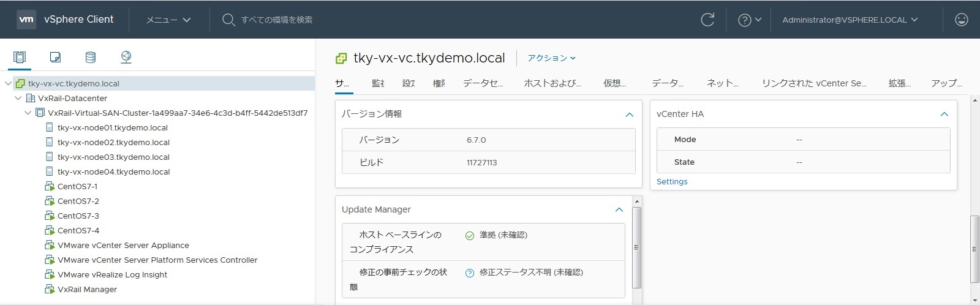980x305 pixels.
Task: Collapse the Update Manager panel
Action: coord(619,209)
